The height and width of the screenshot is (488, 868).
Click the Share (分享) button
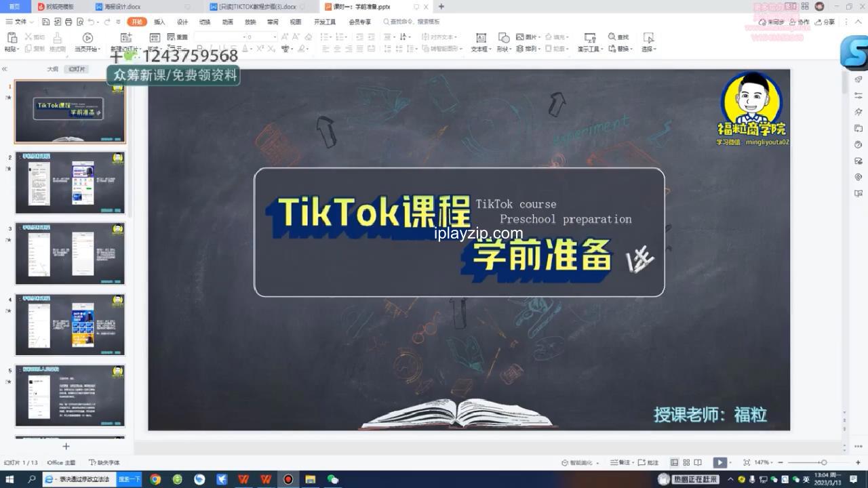[x=825, y=22]
